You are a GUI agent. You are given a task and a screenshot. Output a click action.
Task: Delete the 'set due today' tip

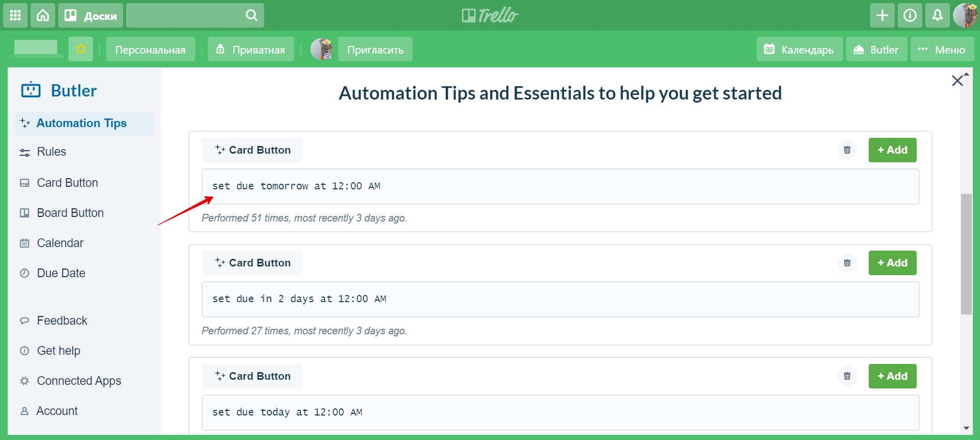(x=847, y=376)
